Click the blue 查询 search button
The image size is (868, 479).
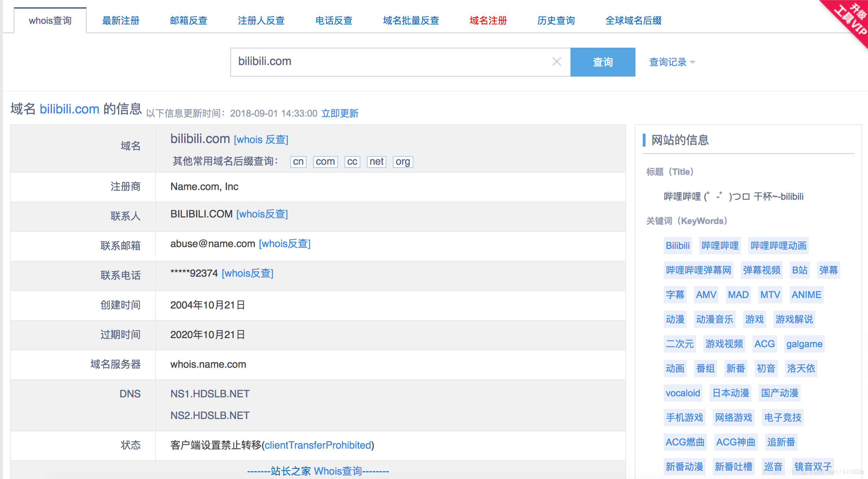point(603,62)
